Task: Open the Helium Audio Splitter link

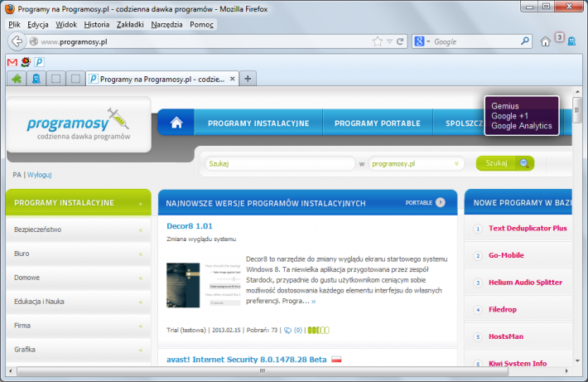Action: pyautogui.click(x=525, y=283)
